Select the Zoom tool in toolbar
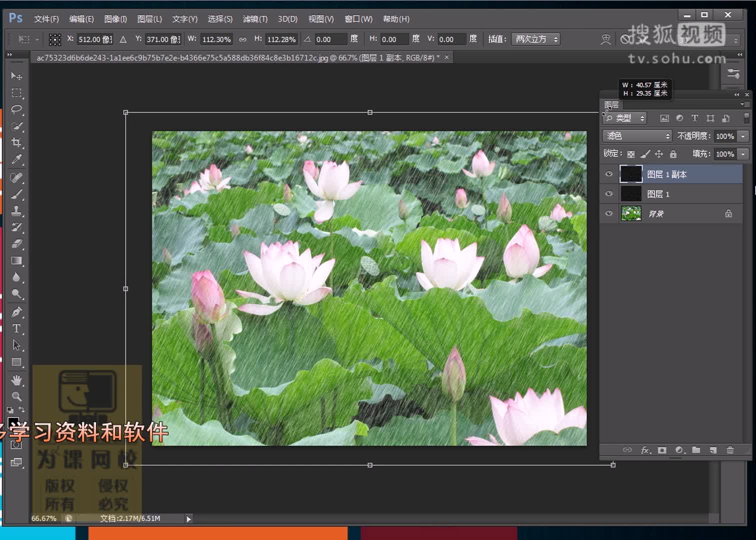Screen dimensions: 756x540 [x=16, y=396]
